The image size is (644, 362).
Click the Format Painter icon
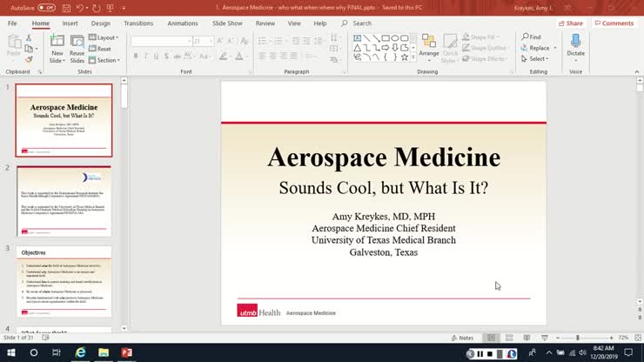(x=29, y=60)
